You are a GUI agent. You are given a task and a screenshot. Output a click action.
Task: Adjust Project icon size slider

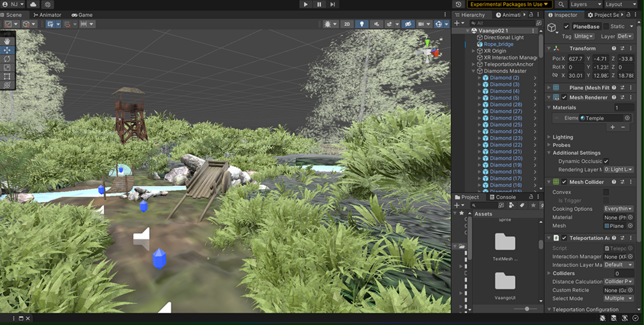click(527, 309)
